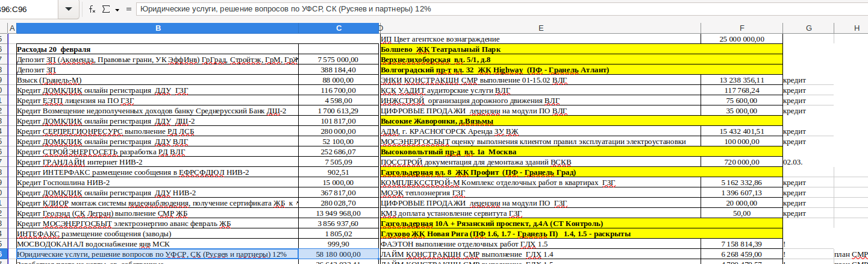868x264 pixels.
Task: Select 'МОСВОДОКАНАЛ водоснабжение янв МСК'
Action: pos(157,244)
